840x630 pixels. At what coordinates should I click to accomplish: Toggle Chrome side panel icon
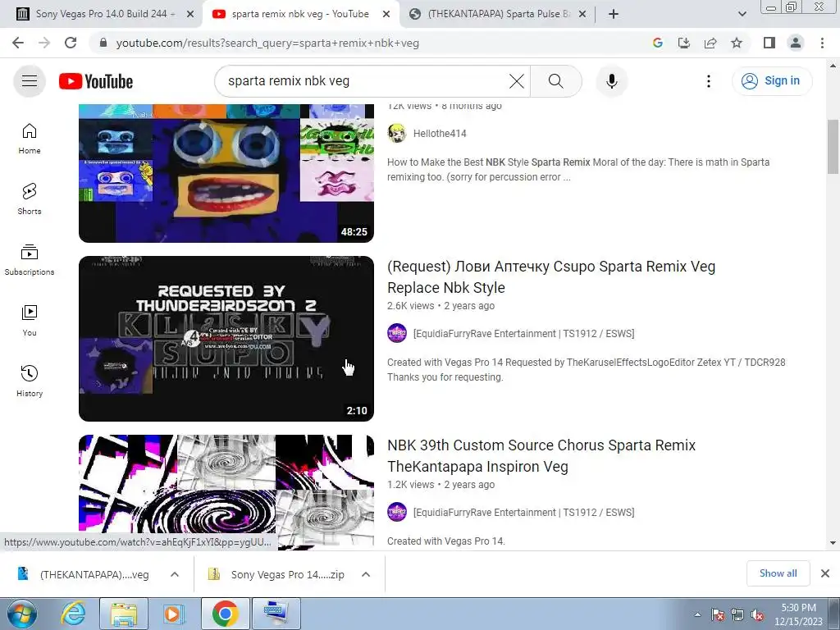tap(769, 43)
